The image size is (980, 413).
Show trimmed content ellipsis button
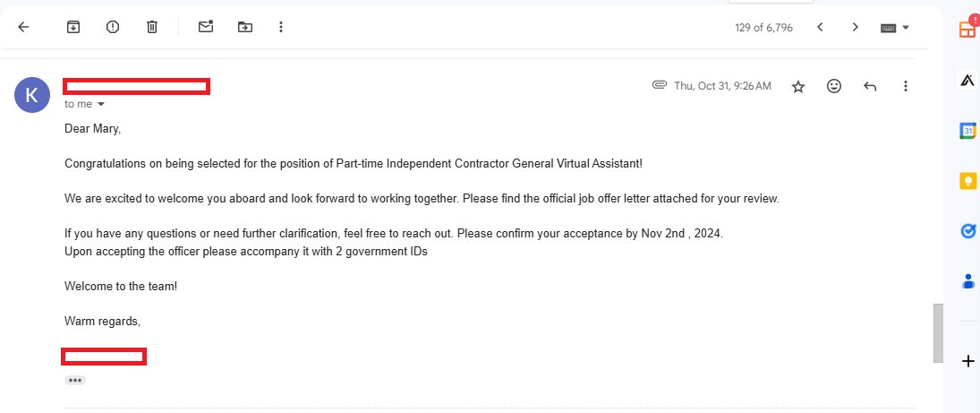(75, 381)
